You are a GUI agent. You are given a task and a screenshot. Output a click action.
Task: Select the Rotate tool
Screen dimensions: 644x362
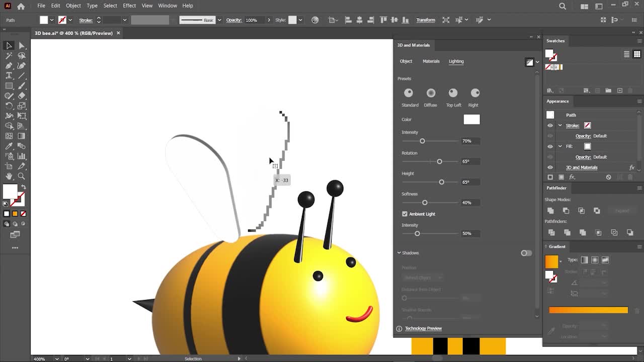(x=9, y=106)
